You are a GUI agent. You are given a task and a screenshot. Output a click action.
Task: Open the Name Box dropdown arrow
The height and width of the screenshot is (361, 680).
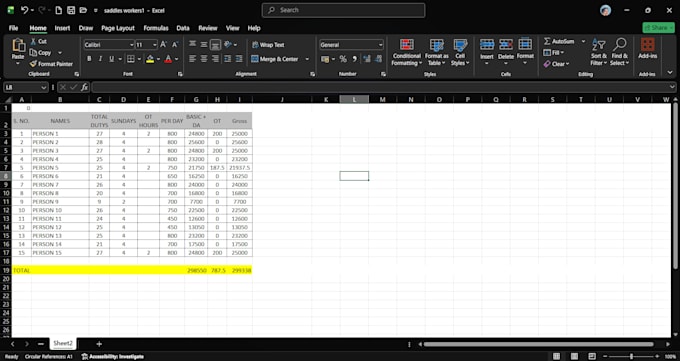pyautogui.click(x=43, y=87)
